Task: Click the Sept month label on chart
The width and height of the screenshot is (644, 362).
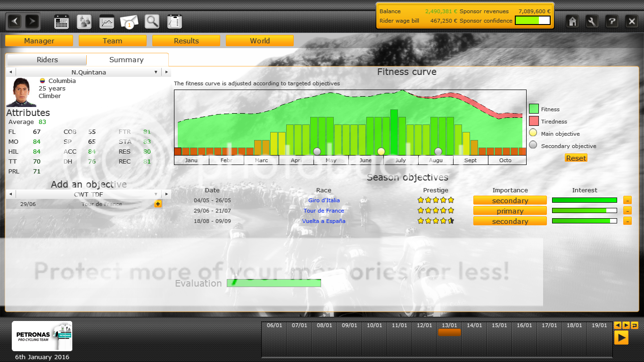Action: 471,160
